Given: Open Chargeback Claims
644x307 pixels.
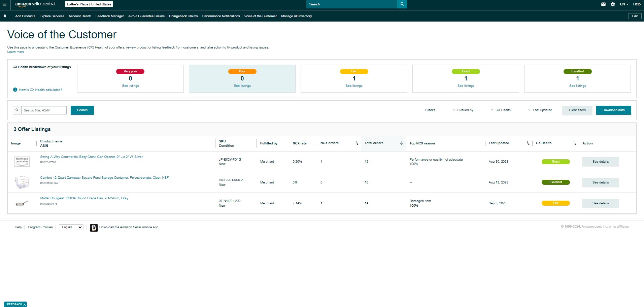Looking at the screenshot, I should tap(183, 16).
